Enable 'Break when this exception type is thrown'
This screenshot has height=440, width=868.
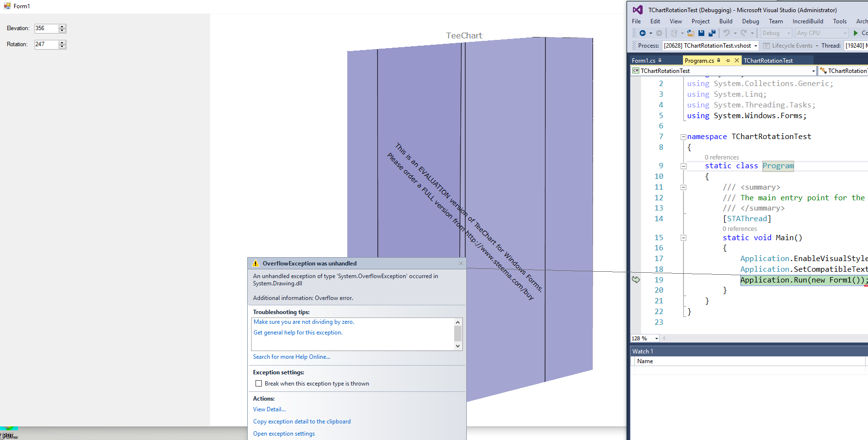pyautogui.click(x=259, y=384)
